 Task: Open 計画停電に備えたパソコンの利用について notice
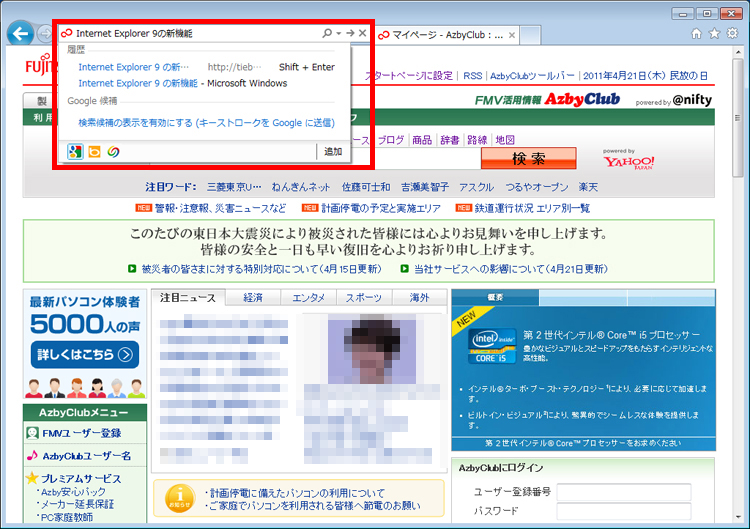click(297, 493)
